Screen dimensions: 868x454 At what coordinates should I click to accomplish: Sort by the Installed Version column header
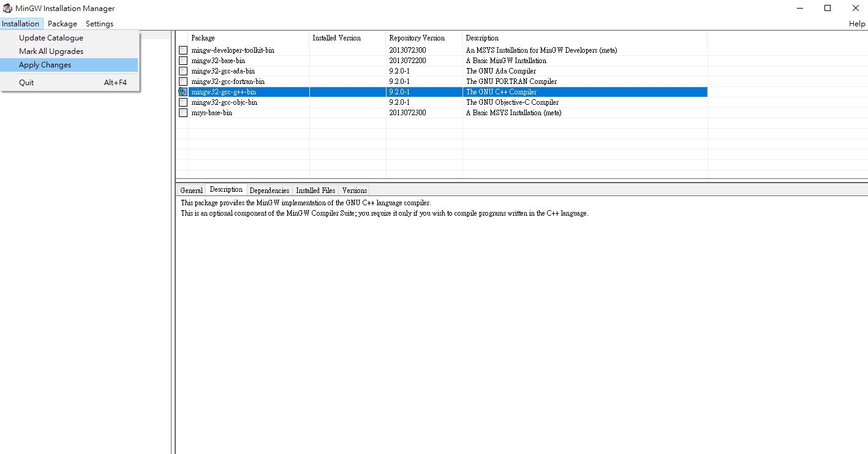click(347, 38)
